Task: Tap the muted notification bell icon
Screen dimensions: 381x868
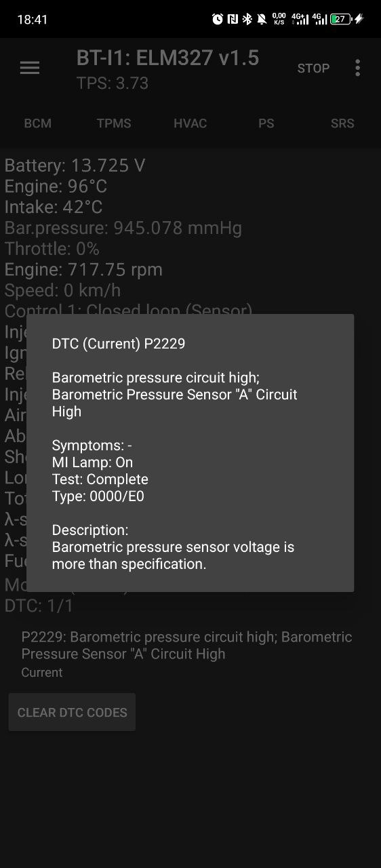Action: click(x=262, y=19)
